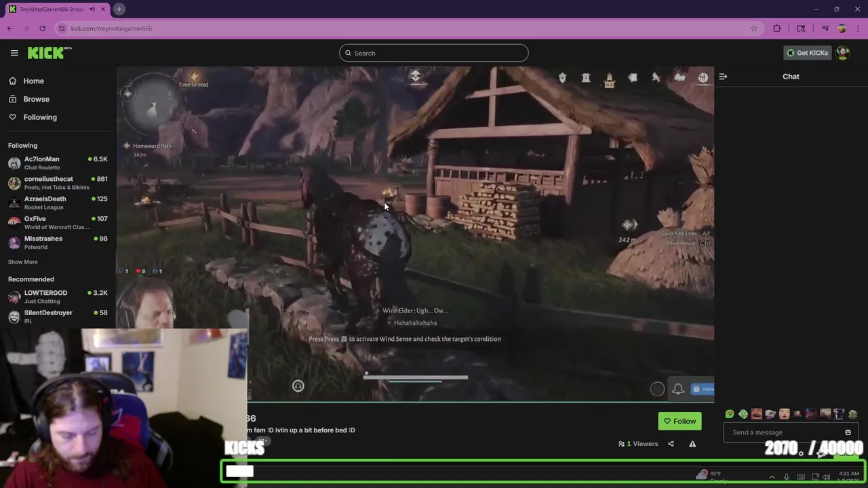Reload the page
This screenshot has height=488, width=868.
coord(42,28)
